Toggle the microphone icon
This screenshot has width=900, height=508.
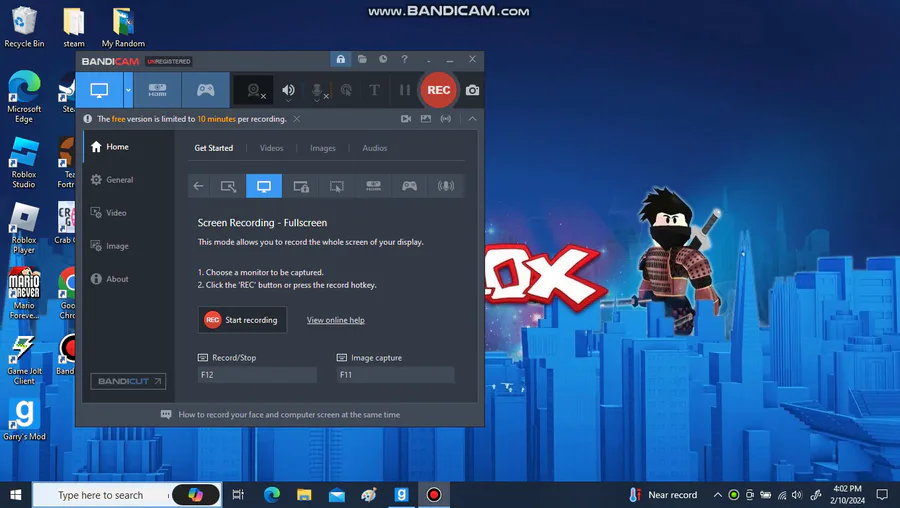point(316,90)
